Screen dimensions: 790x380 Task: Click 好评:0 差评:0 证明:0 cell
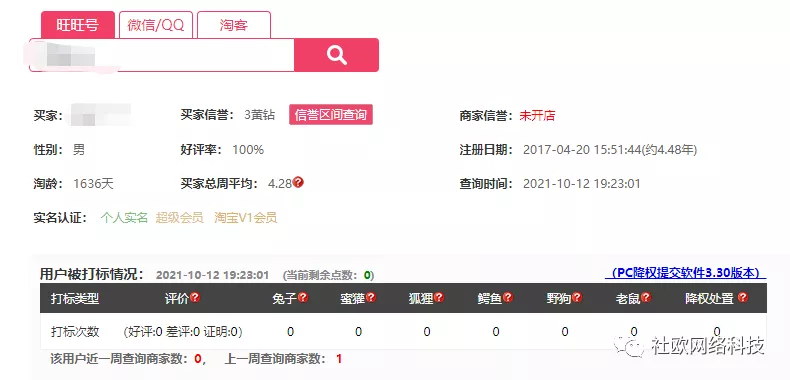(x=183, y=332)
